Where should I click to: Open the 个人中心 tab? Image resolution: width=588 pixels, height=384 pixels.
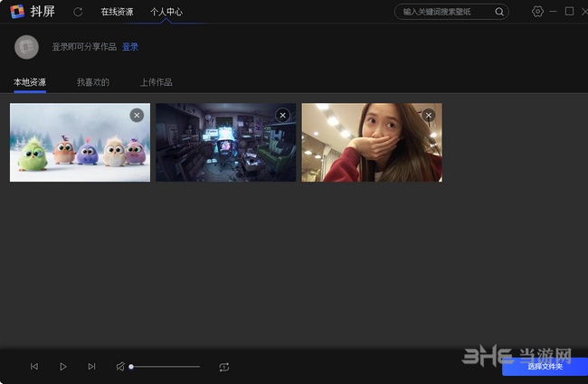(166, 12)
